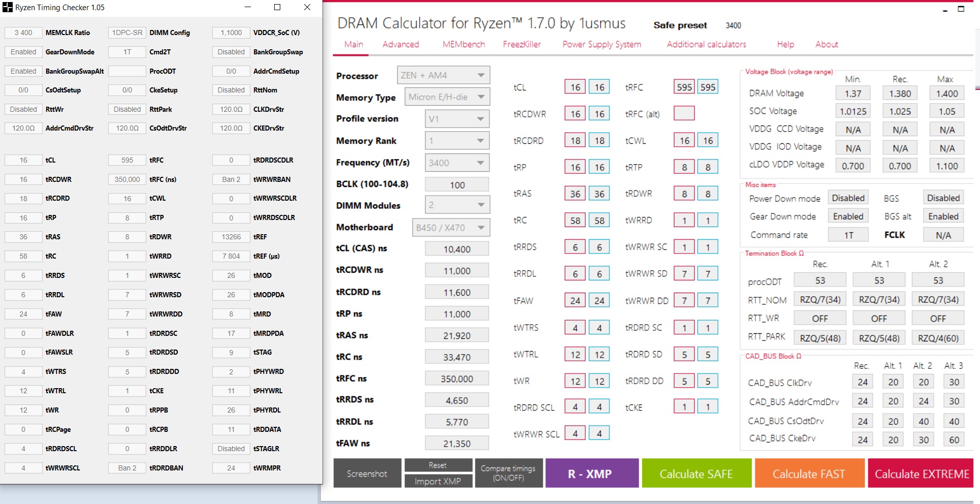Click the GearDownMode Enabled value in Timing Checker
980x504 pixels.
coord(23,52)
